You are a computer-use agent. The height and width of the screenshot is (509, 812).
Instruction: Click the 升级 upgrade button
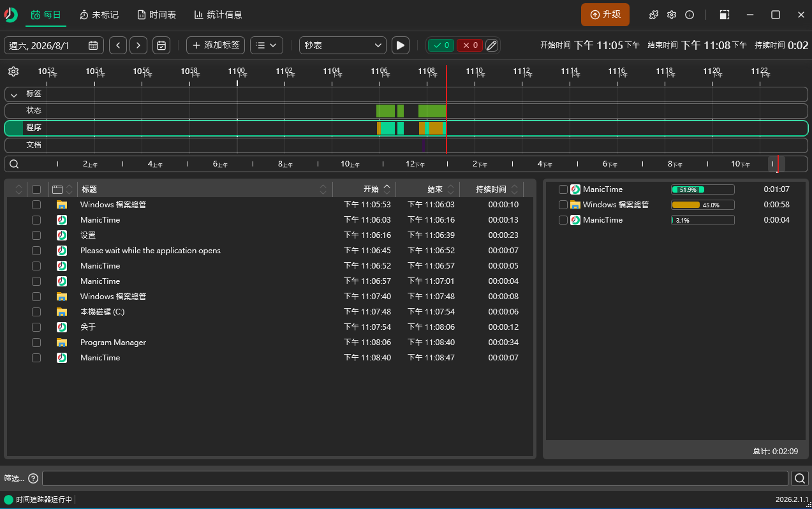coord(605,15)
